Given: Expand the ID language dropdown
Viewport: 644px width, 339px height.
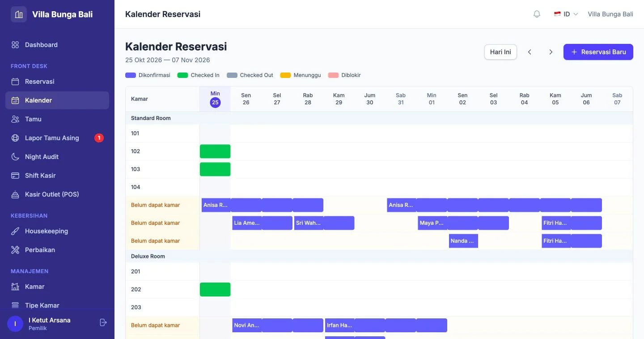Looking at the screenshot, I should click(566, 14).
